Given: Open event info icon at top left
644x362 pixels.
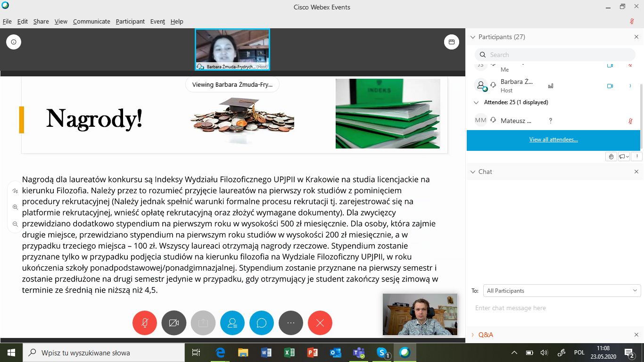Looking at the screenshot, I should [14, 42].
